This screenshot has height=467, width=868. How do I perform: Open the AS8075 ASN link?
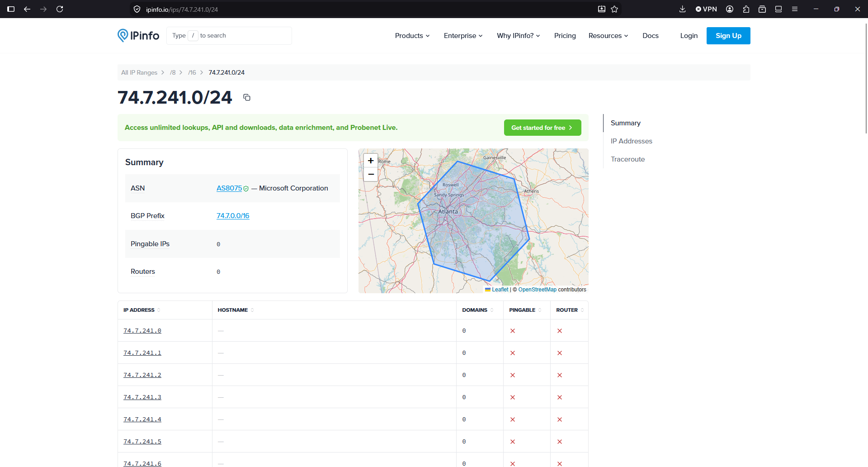229,188
